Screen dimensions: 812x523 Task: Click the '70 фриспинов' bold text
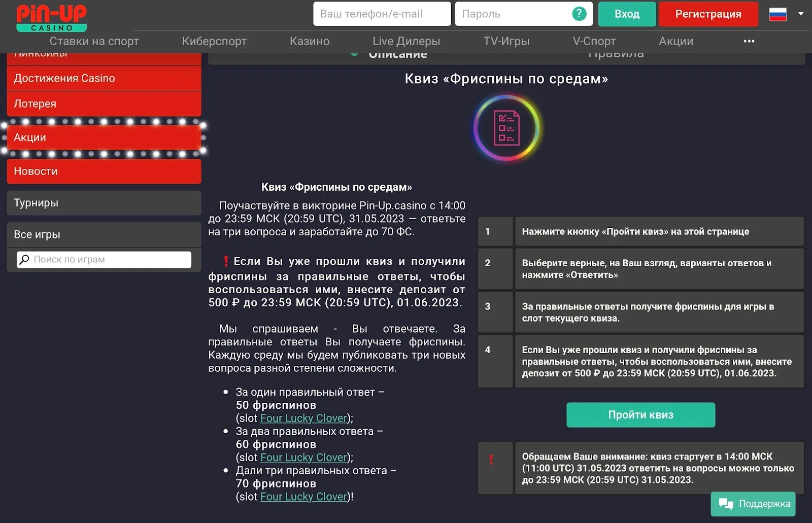[276, 483]
